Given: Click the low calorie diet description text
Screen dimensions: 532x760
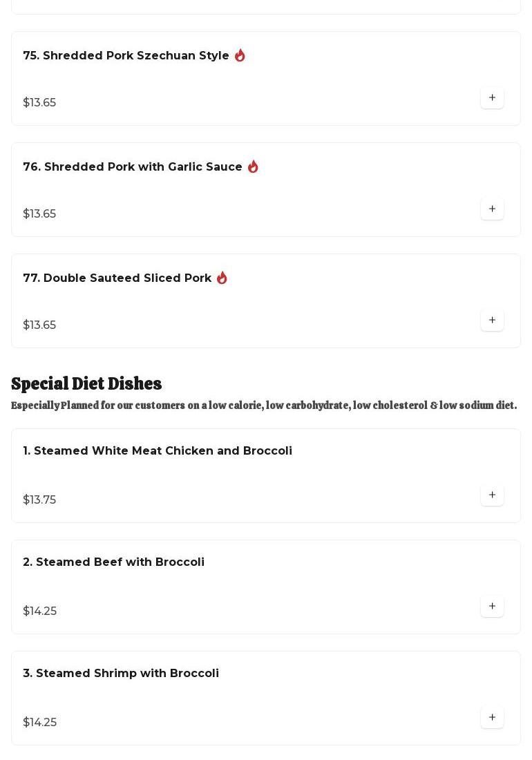Looking at the screenshot, I should coord(264,406).
